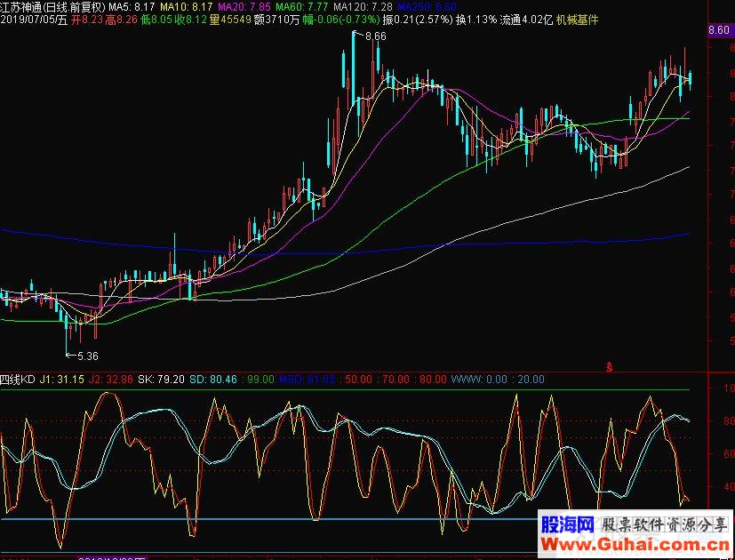This screenshot has height=560, width=735.
Task: Click the blue MSD: 81.02 value
Action: (x=307, y=379)
